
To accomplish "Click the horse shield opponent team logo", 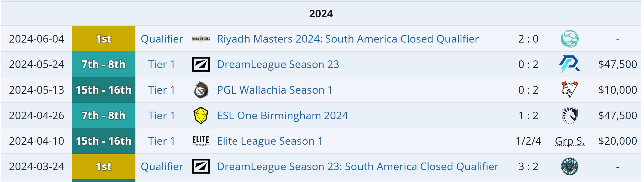I will pyautogui.click(x=569, y=115).
